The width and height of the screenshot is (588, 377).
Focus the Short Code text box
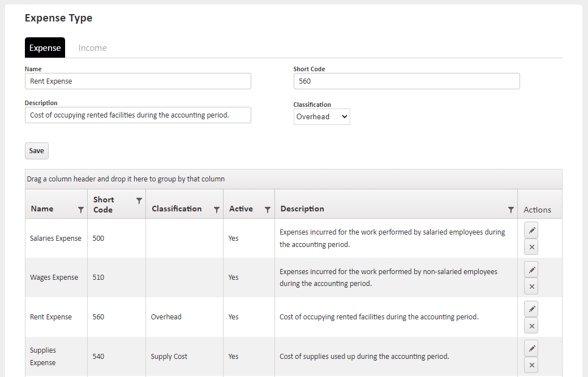pos(406,81)
